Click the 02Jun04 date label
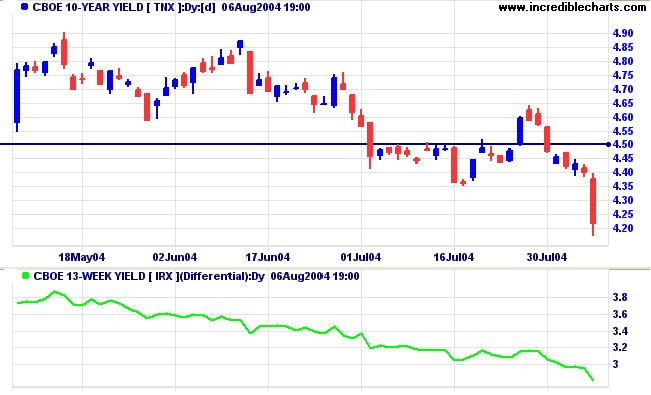 (x=175, y=257)
